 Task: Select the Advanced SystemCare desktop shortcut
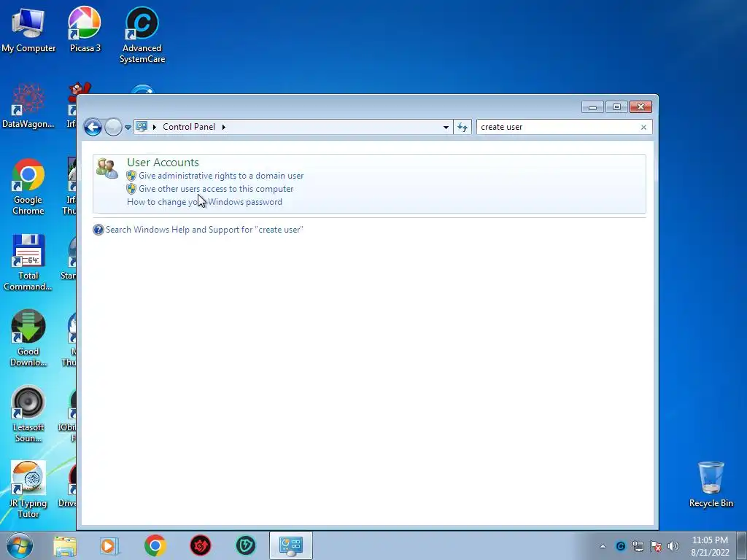(x=142, y=36)
